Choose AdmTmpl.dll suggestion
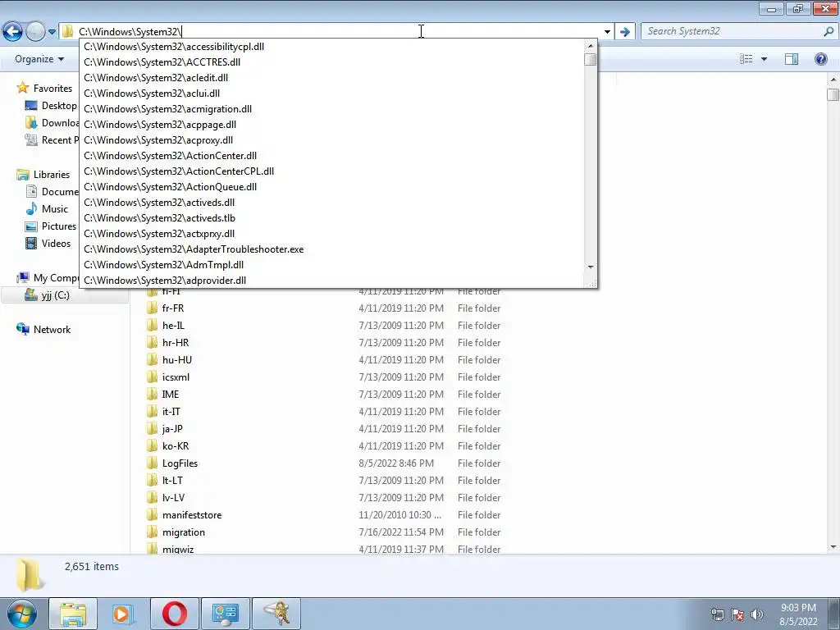 pyautogui.click(x=332, y=265)
